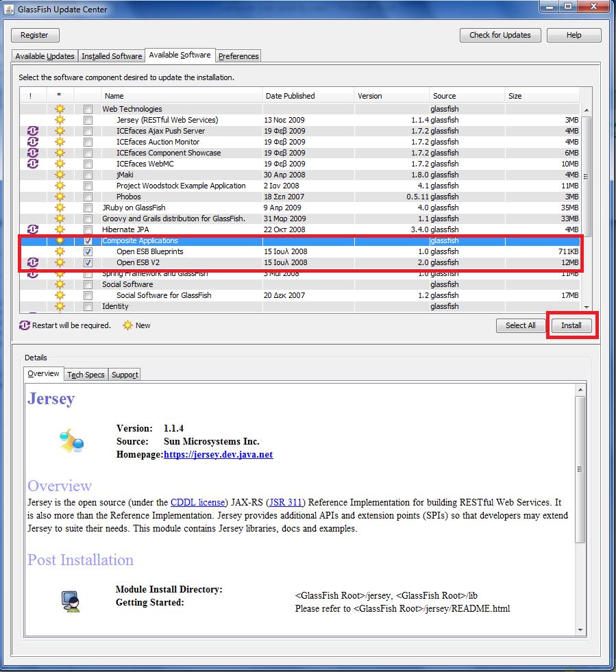
Task: Open Help
Action: click(x=574, y=35)
